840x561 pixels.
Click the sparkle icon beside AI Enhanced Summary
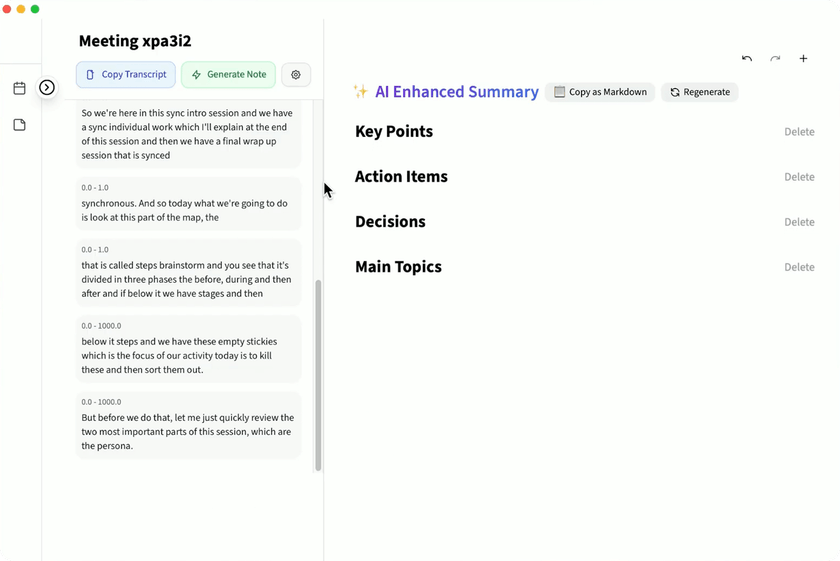[361, 92]
